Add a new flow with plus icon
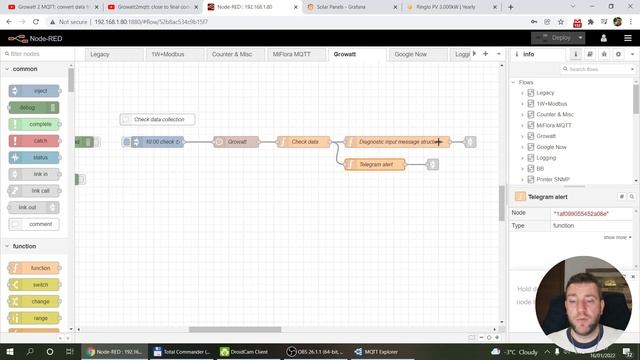The width and height of the screenshot is (640, 360). (x=485, y=54)
